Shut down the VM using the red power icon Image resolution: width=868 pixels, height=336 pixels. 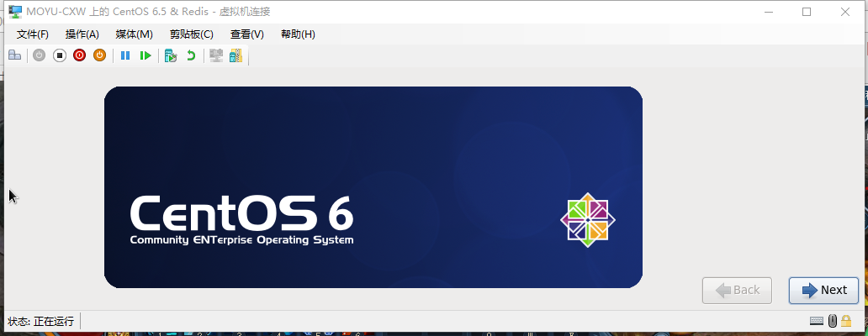pyautogui.click(x=79, y=55)
